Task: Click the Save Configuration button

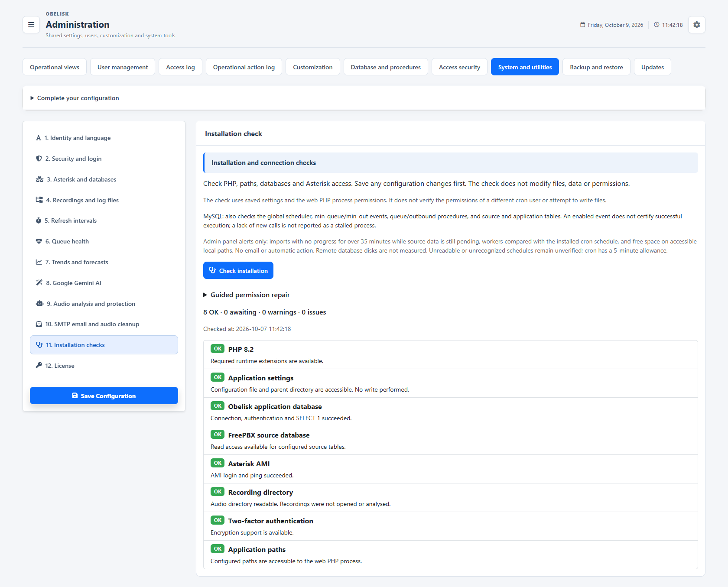Action: 104,396
